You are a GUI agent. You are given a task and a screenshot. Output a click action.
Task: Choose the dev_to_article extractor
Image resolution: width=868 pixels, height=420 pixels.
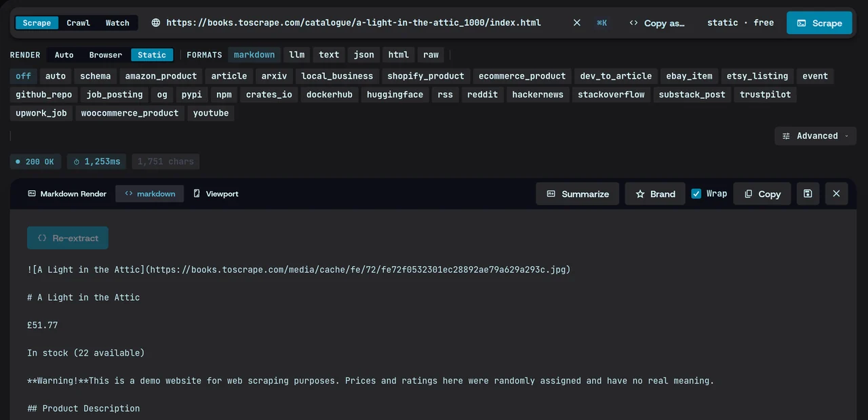[616, 76]
